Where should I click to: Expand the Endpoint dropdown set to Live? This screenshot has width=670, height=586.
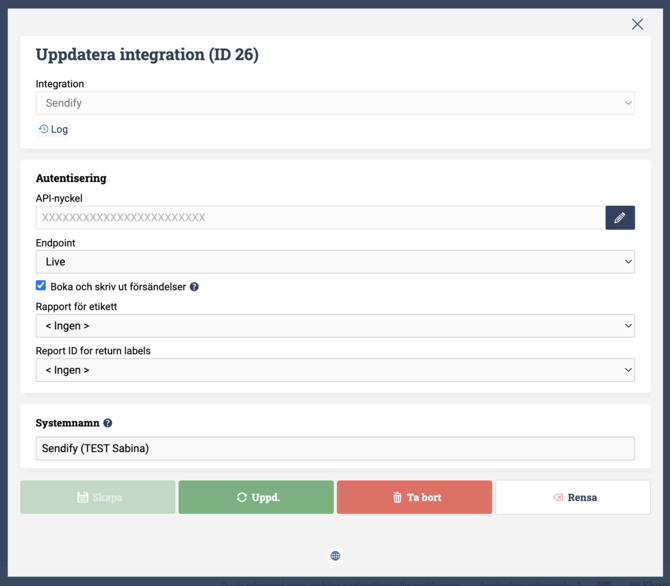point(335,262)
